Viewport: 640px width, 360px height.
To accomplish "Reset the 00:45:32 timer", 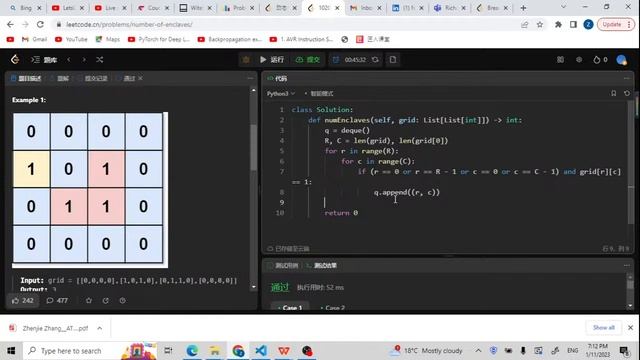I will (375, 60).
